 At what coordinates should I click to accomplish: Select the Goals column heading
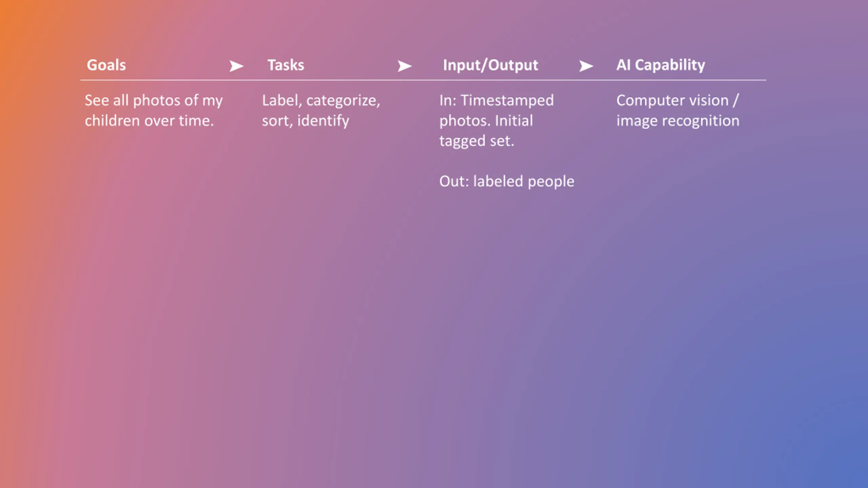106,65
